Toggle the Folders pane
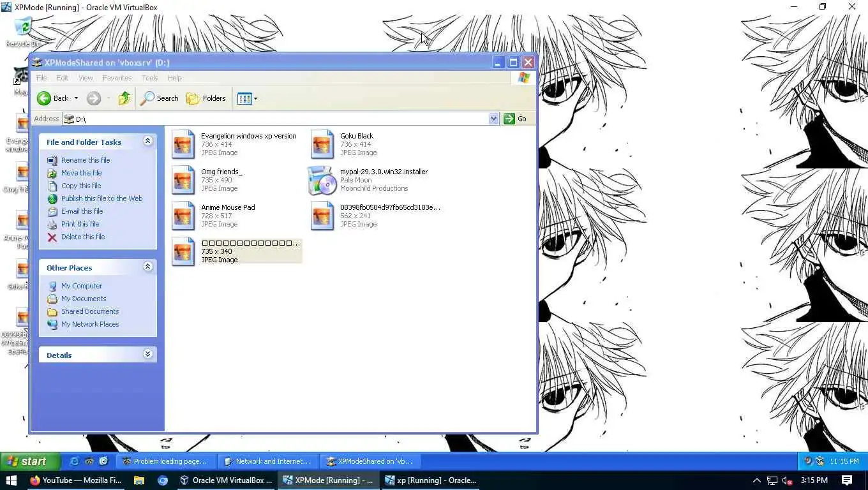Image resolution: width=868 pixels, height=490 pixels. (206, 98)
